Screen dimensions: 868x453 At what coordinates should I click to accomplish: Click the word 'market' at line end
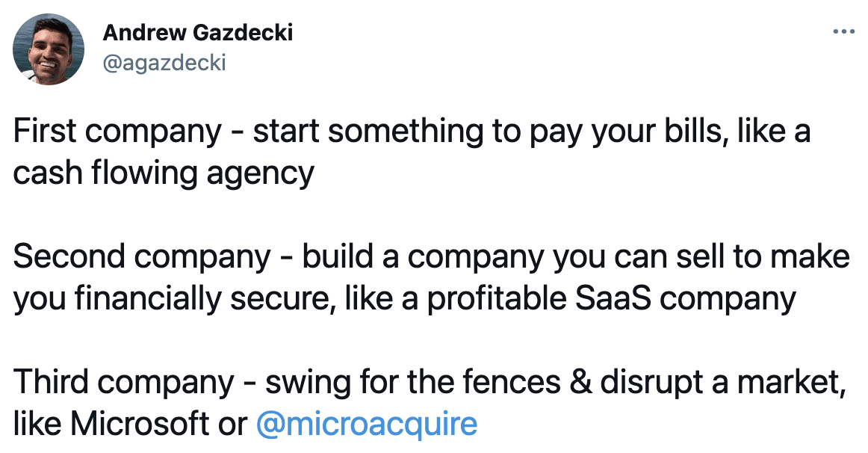[791, 383]
